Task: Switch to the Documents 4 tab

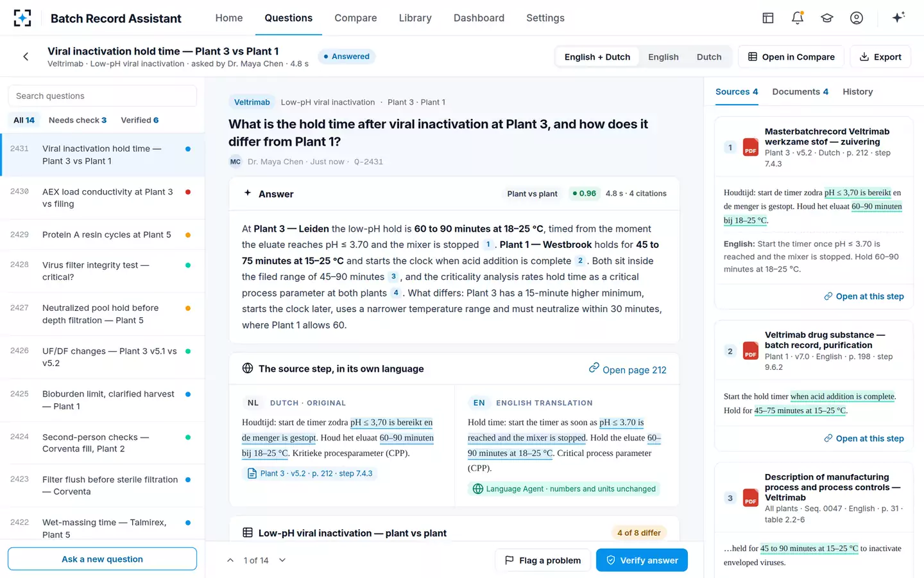Action: point(800,92)
